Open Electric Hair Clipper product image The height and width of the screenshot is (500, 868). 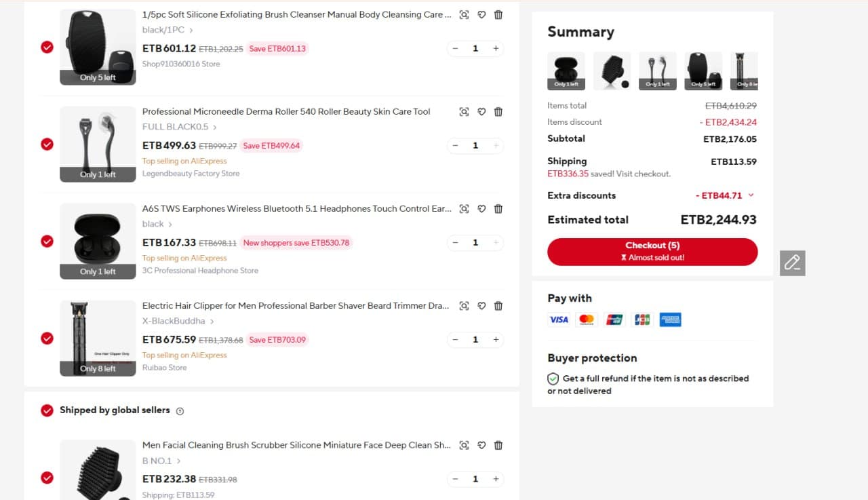tap(98, 338)
